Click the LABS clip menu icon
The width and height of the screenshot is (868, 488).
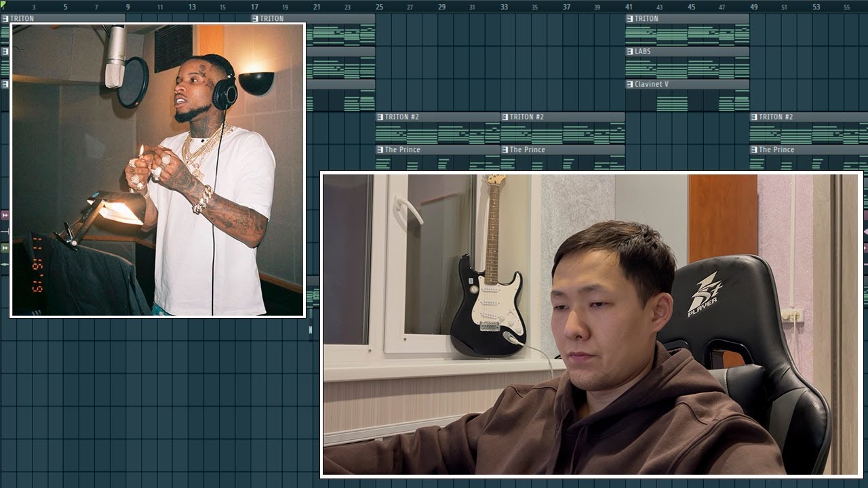[629, 51]
